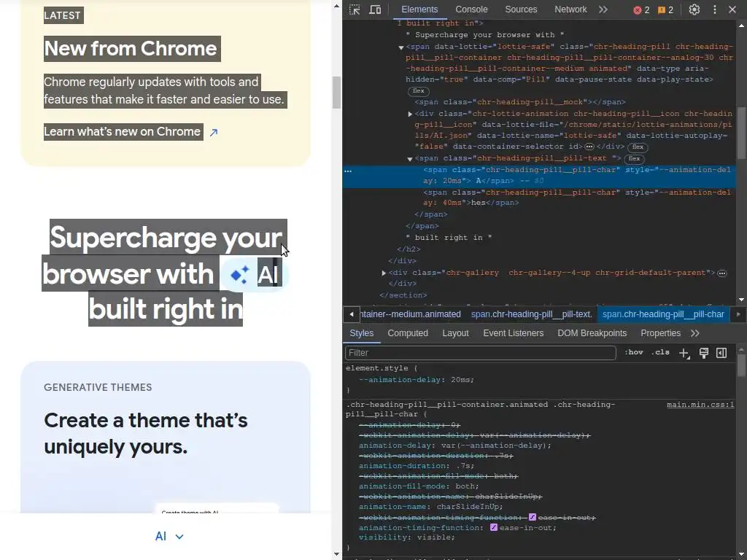
Task: Add a new style rule plus icon
Action: point(684,353)
